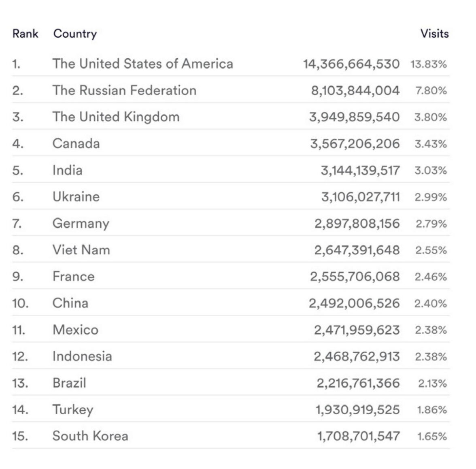Select China at rank ten
The width and height of the screenshot is (476, 469).
[70, 303]
